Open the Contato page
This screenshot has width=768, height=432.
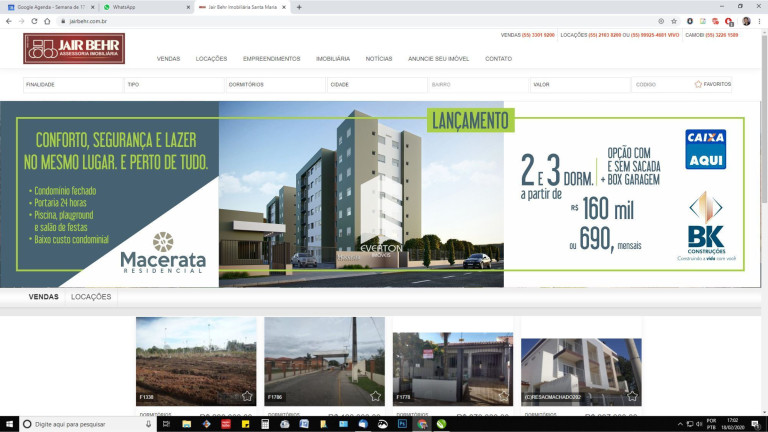(498, 59)
